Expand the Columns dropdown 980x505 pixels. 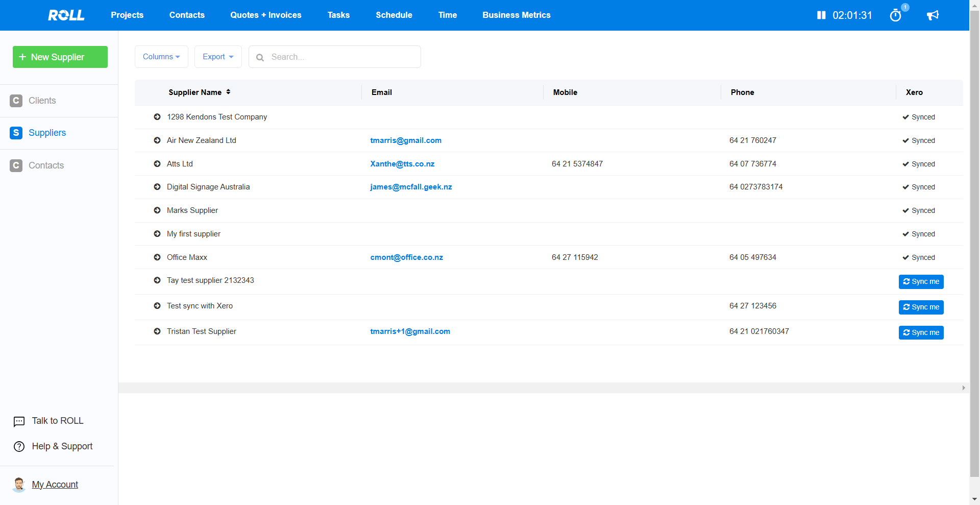tap(161, 57)
